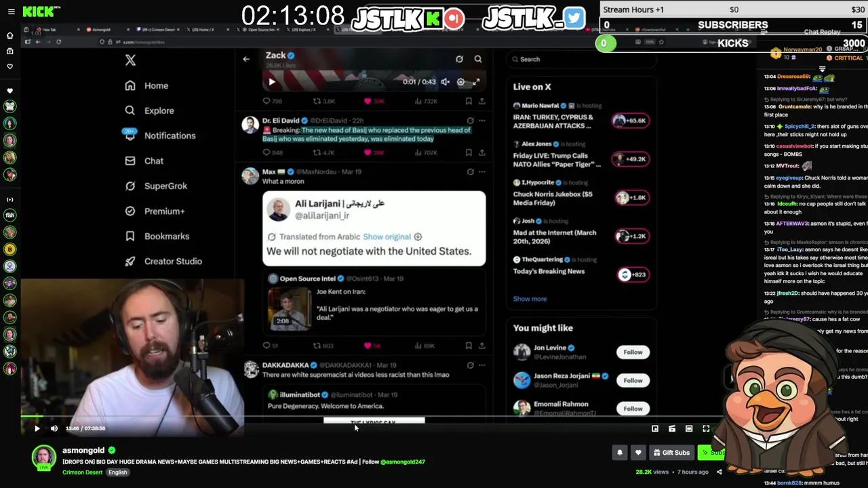The width and height of the screenshot is (868, 488).
Task: Enter fullscreen in the Kick player
Action: (x=706, y=428)
